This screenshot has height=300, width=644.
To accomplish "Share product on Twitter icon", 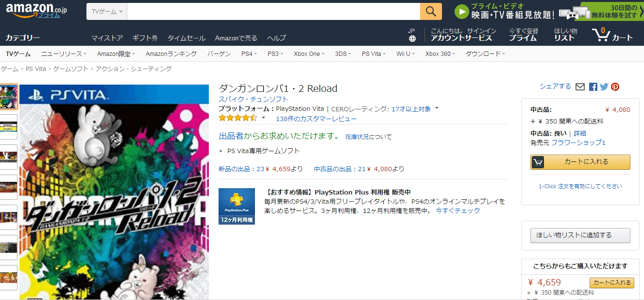I will [604, 87].
